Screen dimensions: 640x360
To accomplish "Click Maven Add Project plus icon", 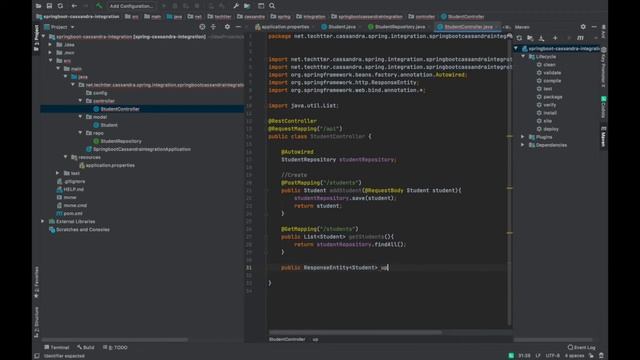I will [555, 38].
